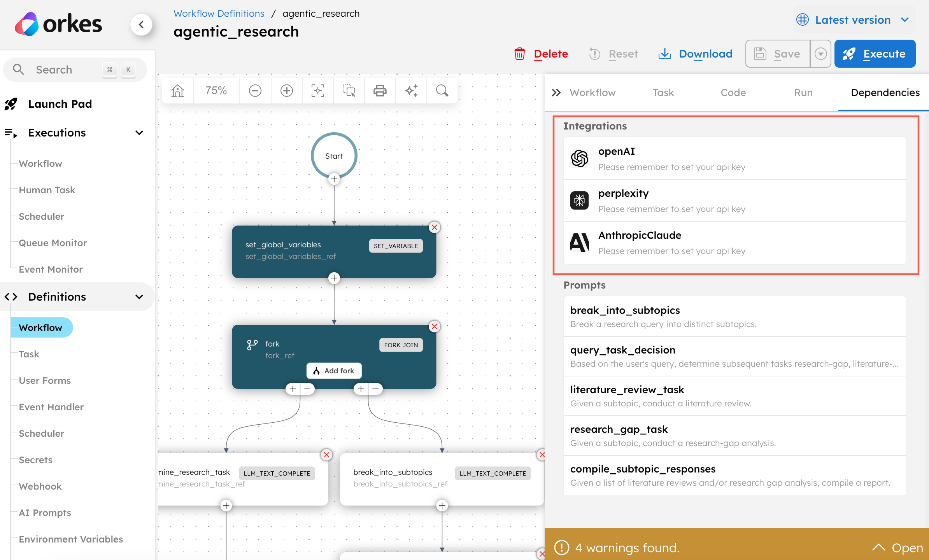Zoom out with the minus circle icon
Screen dimensions: 929x560
(255, 91)
